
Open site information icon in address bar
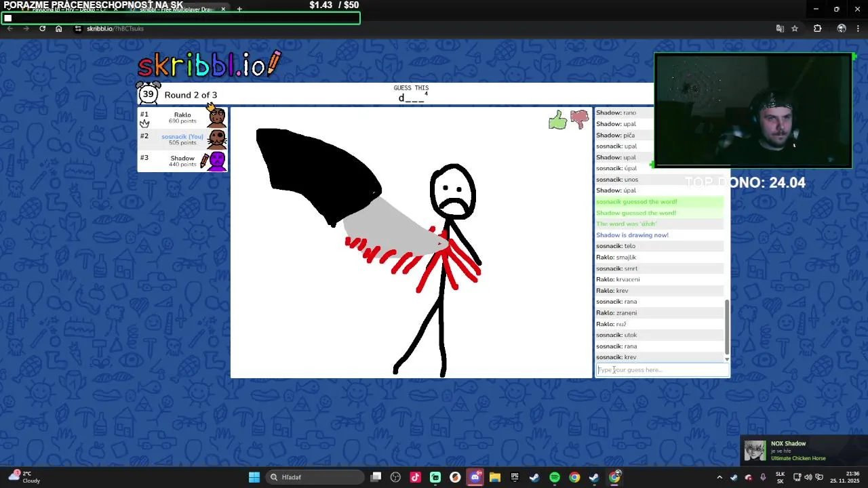pyautogui.click(x=78, y=28)
